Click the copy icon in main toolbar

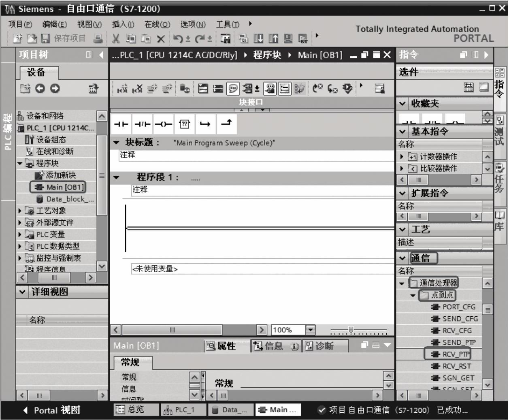(x=131, y=39)
